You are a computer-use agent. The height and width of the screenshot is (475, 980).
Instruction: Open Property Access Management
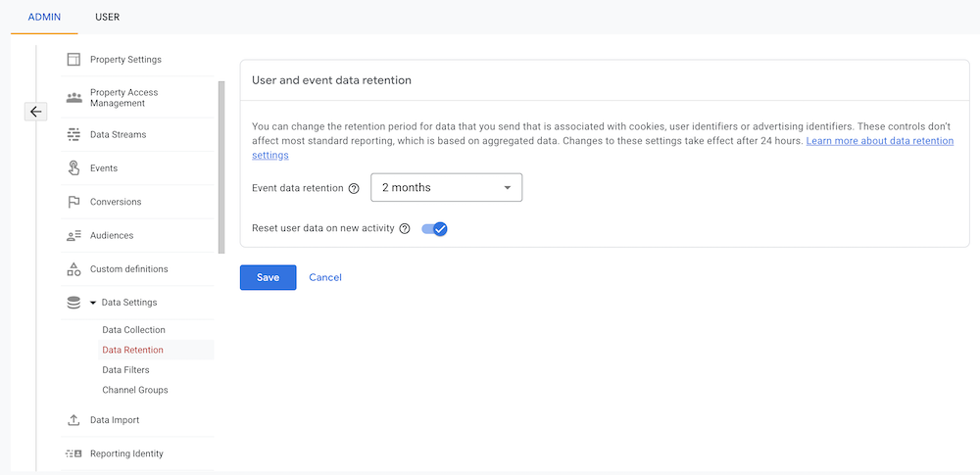coord(124,98)
